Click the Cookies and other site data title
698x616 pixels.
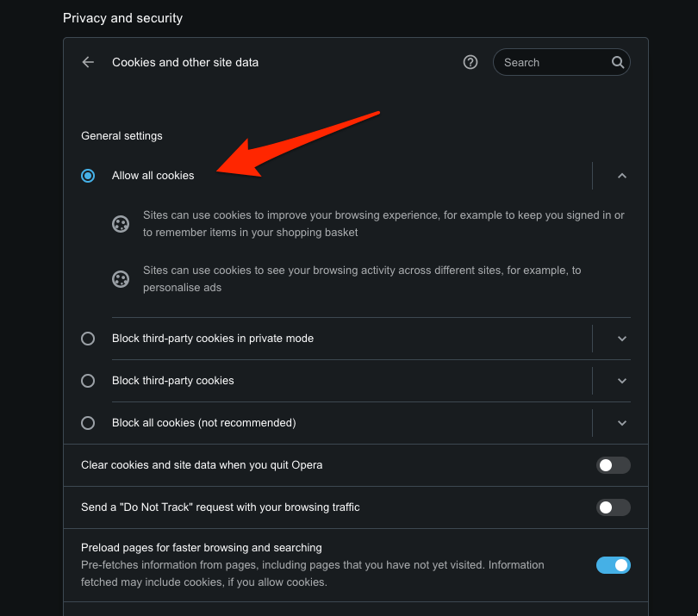pyautogui.click(x=185, y=62)
